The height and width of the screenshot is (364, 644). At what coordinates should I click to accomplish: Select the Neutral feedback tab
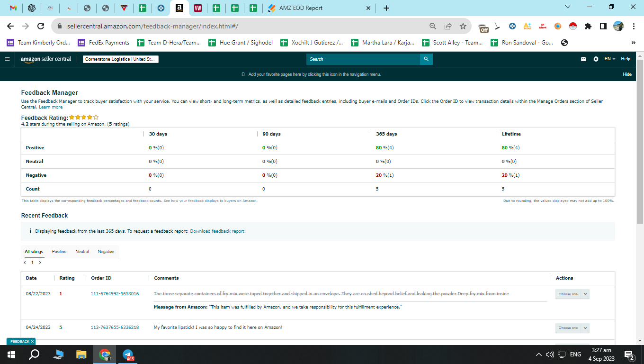(x=82, y=252)
